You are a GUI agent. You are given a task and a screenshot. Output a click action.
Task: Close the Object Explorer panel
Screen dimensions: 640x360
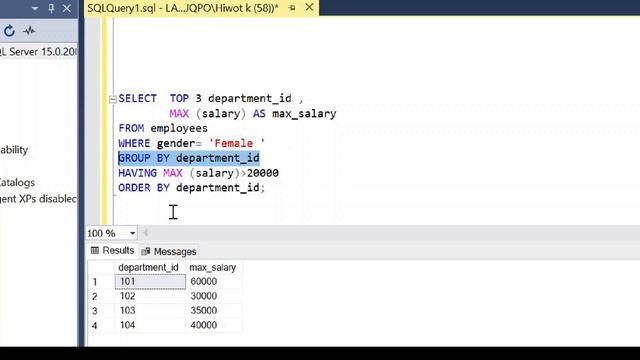(67, 8)
